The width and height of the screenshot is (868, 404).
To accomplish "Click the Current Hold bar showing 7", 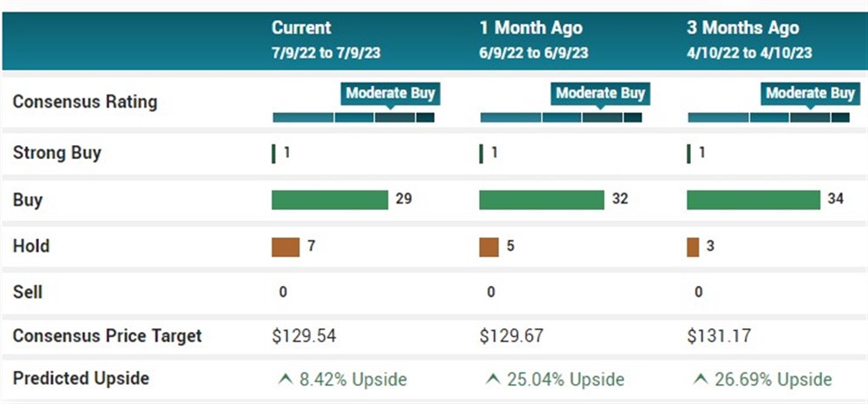I will coord(286,247).
